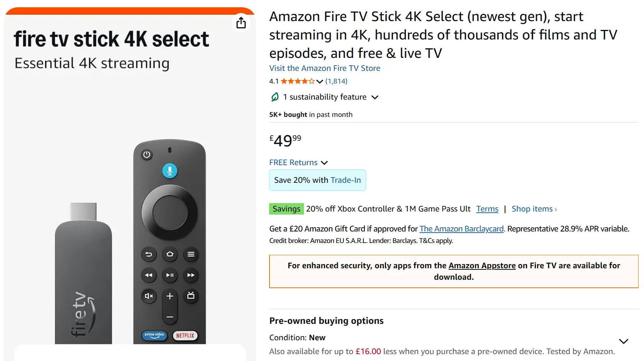
Task: Open the FREE Returns dropdown
Action: pos(324,162)
